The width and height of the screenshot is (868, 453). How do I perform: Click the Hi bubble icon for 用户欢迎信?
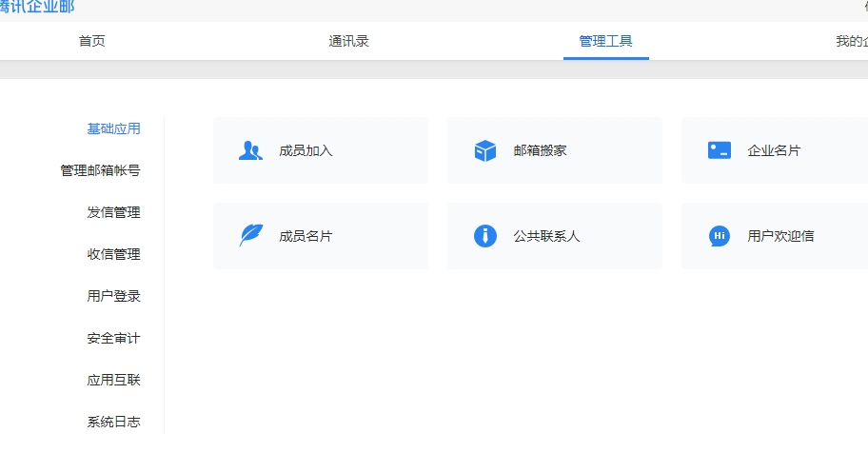click(720, 236)
